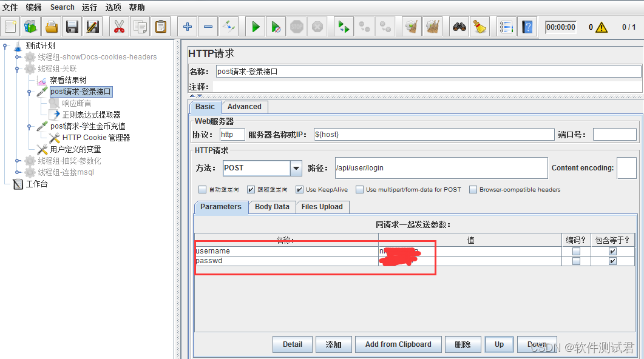Start test with no pauses icon
Image resolution: width=644 pixels, height=359 pixels.
276,27
